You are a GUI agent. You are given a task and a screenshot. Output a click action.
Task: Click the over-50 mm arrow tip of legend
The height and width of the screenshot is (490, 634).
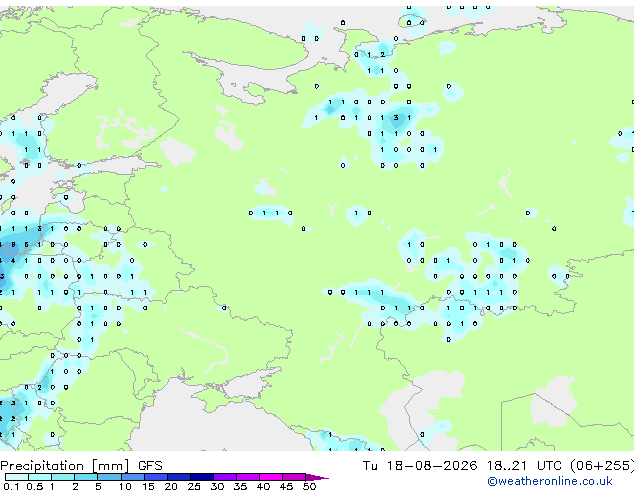317,477
